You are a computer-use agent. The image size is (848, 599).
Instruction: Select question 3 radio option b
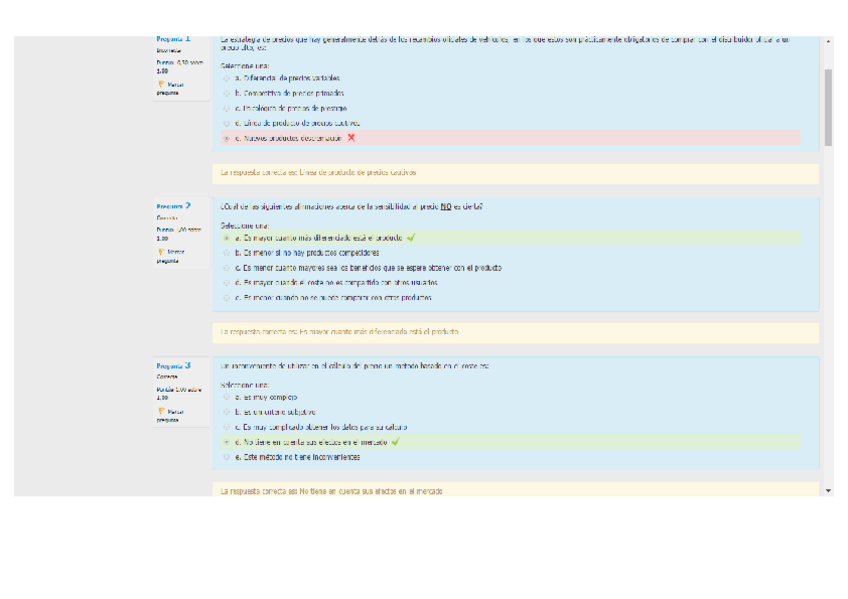click(x=227, y=412)
